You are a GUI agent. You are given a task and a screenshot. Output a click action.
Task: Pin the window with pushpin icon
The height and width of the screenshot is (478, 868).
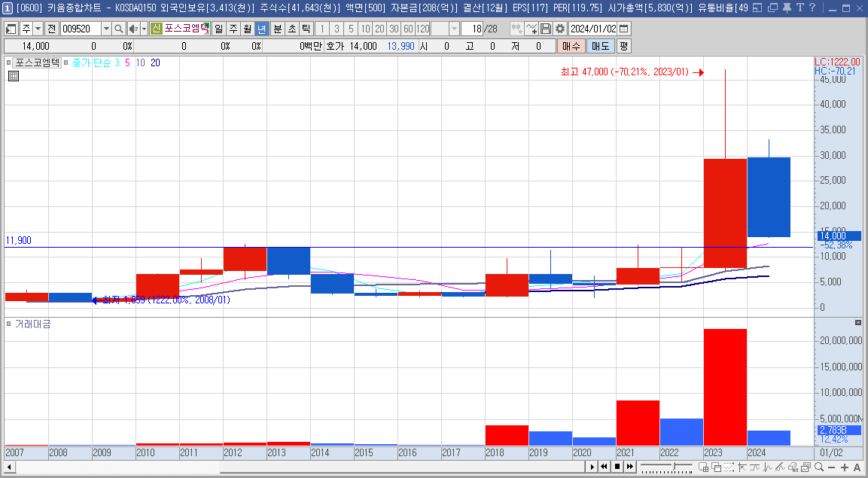(787, 8)
